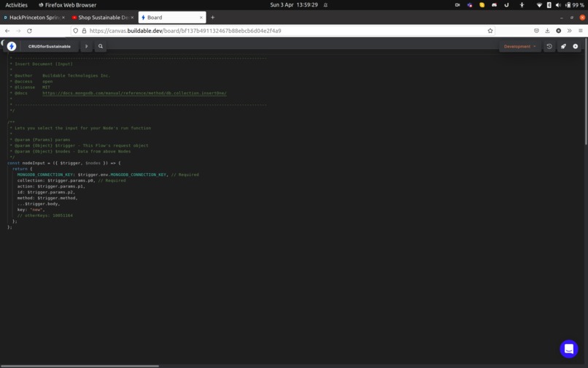Screen dimensions: 588x368
Task: Switch to the HackPrinceton Spring tab
Action: [x=35, y=18]
